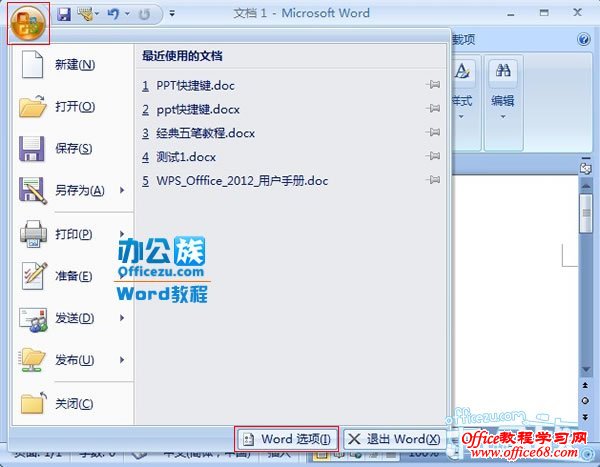
Task: Expand the Print (打印) submenu arrow
Action: coord(122,233)
